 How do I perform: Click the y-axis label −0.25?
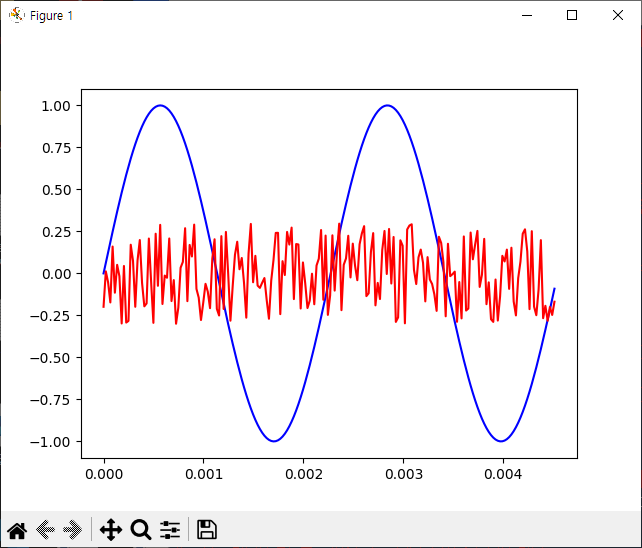[x=50, y=316]
